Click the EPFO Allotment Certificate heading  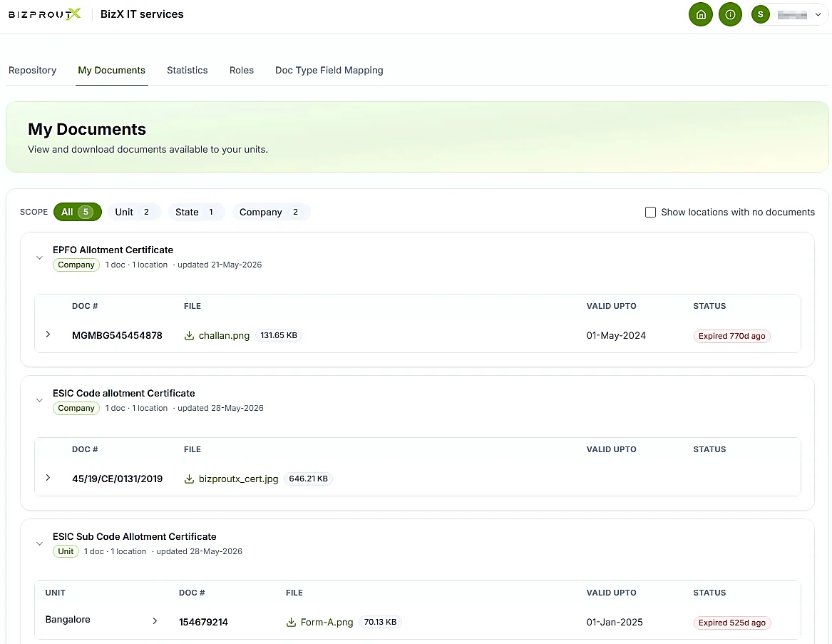(113, 250)
